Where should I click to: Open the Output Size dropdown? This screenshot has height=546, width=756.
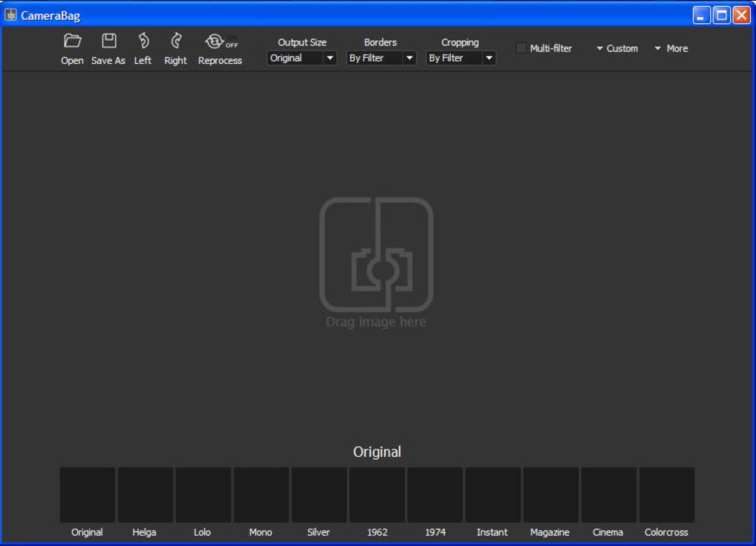click(x=302, y=58)
